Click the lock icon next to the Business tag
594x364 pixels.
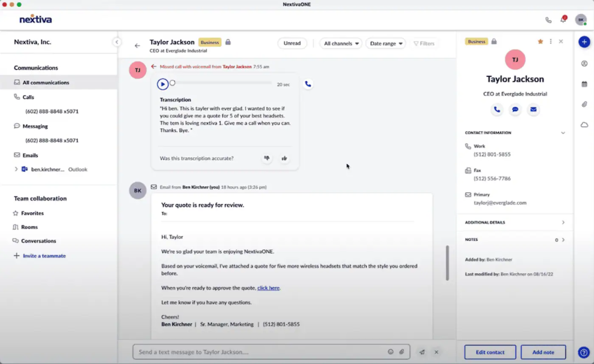pyautogui.click(x=228, y=42)
